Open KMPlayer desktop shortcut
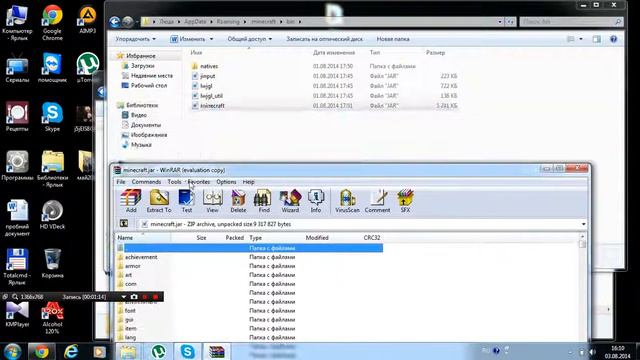The image size is (640, 360). [17, 314]
